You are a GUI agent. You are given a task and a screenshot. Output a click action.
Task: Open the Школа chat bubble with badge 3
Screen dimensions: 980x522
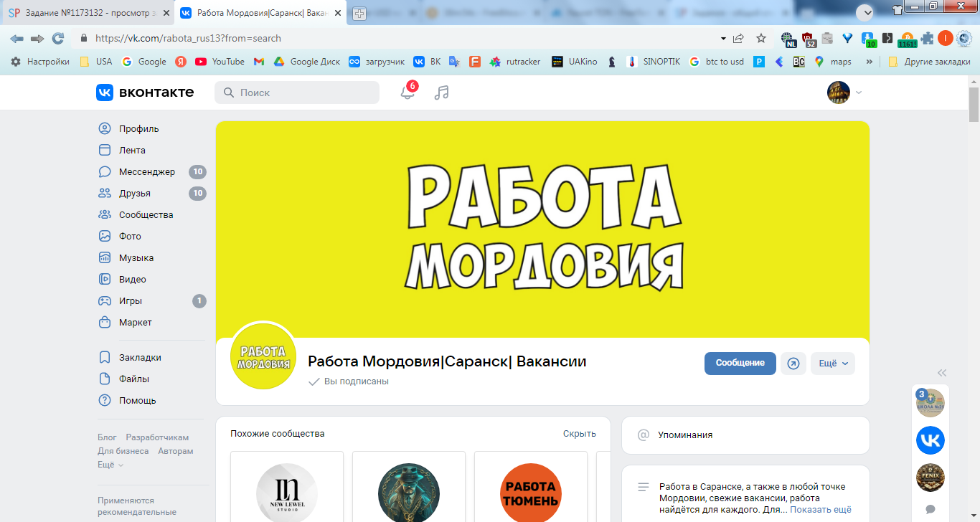930,402
